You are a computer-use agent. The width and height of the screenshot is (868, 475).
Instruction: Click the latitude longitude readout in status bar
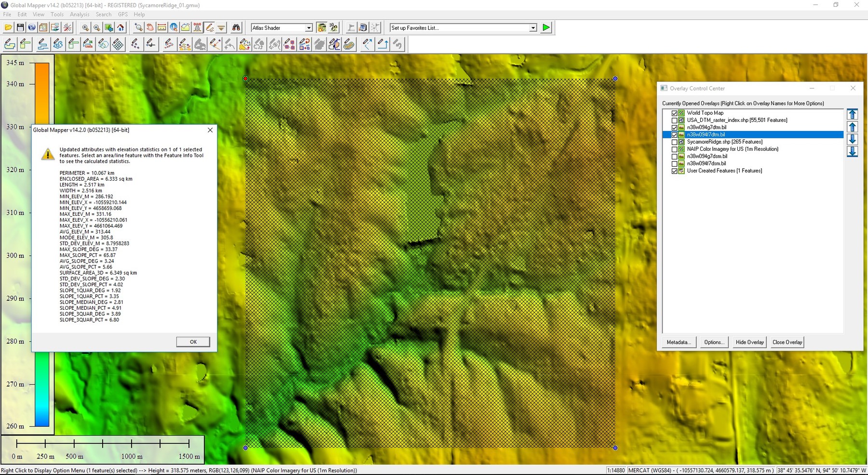(x=822, y=470)
